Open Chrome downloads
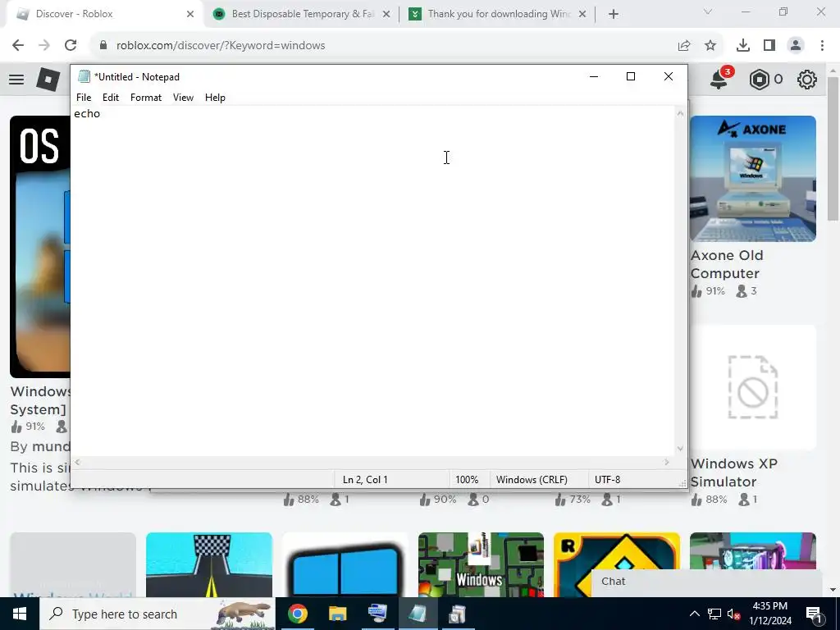Image resolution: width=840 pixels, height=630 pixels. tap(743, 46)
